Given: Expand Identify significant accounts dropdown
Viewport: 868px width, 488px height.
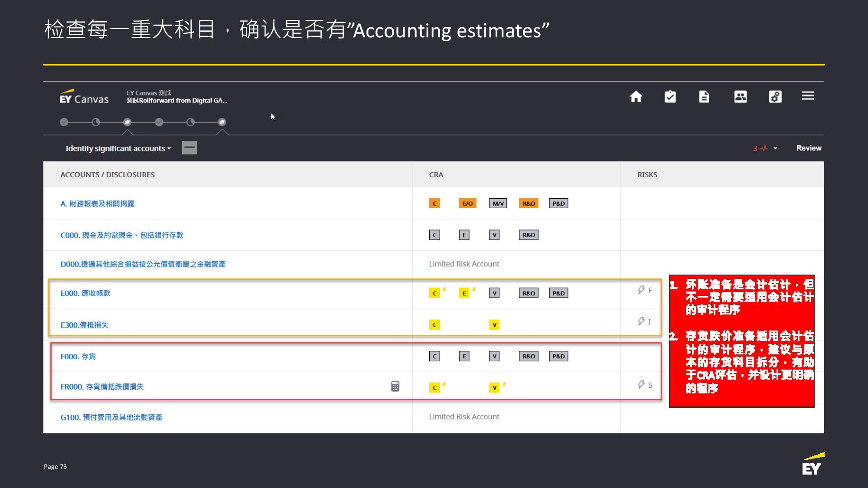Looking at the screenshot, I should point(118,148).
